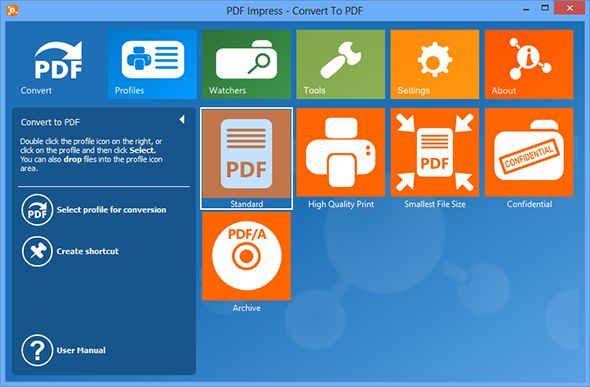Minimize the PDF Impress window
590x387 pixels.
coord(526,8)
